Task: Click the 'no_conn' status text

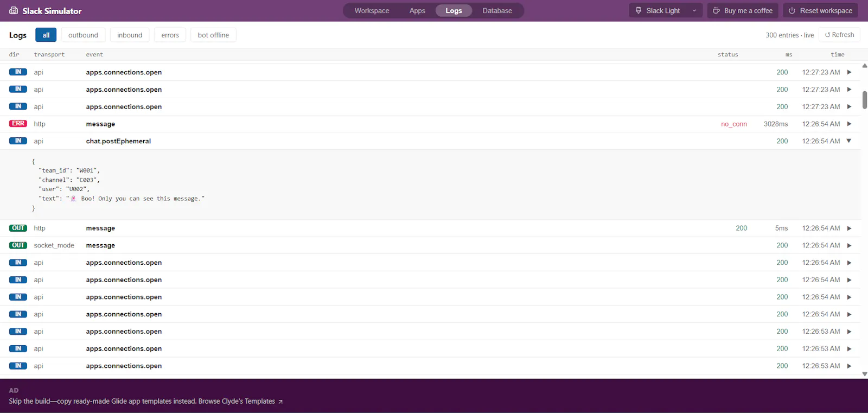Action: [x=733, y=124]
